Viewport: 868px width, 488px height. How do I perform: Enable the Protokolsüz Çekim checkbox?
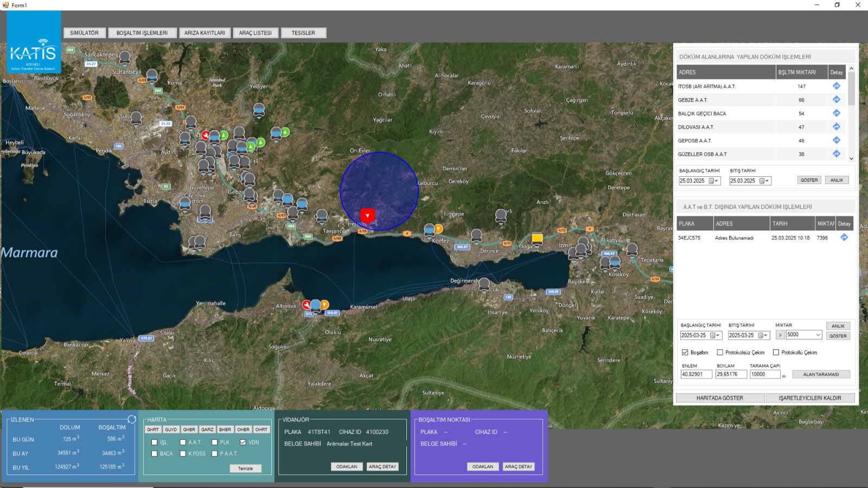(x=720, y=352)
